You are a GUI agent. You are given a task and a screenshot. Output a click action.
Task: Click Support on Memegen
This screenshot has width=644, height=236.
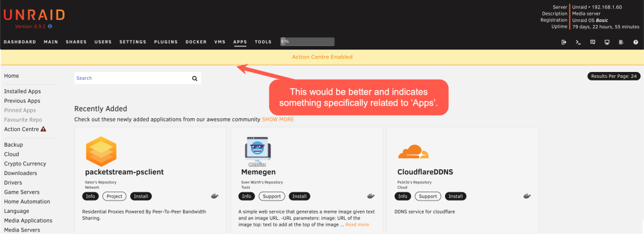pos(272,196)
